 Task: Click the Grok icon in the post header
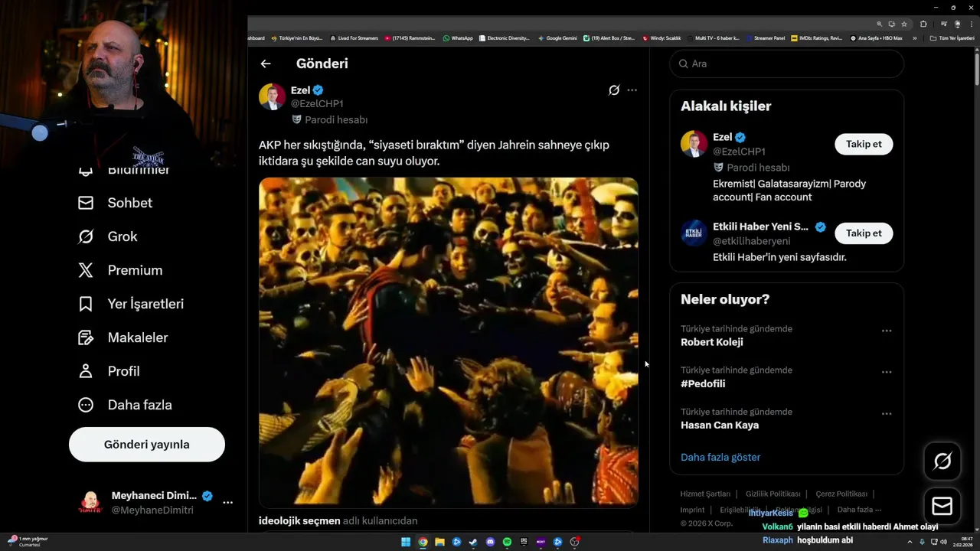coord(614,90)
